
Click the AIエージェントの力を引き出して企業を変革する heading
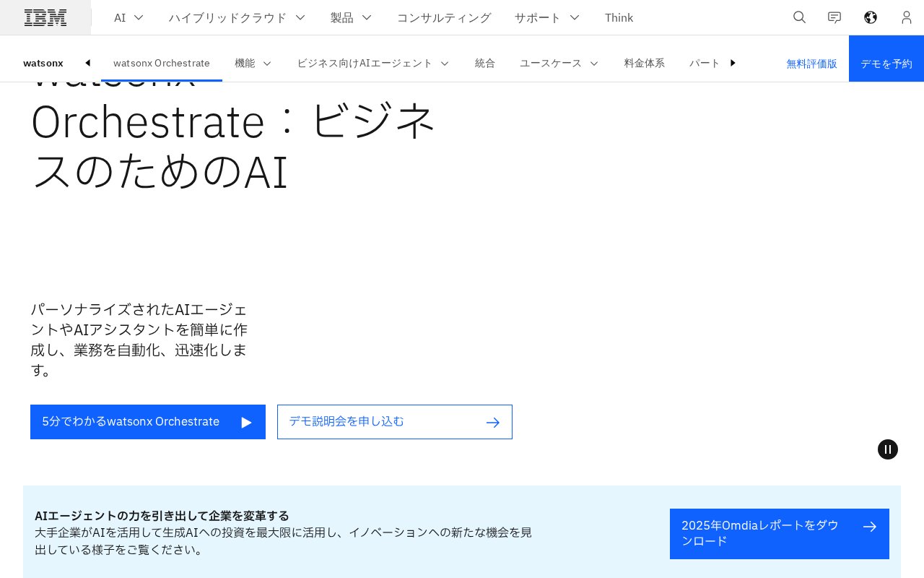click(x=162, y=516)
